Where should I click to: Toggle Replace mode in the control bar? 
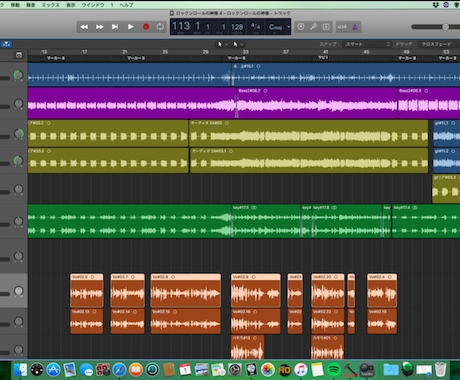pyautogui.click(x=301, y=27)
